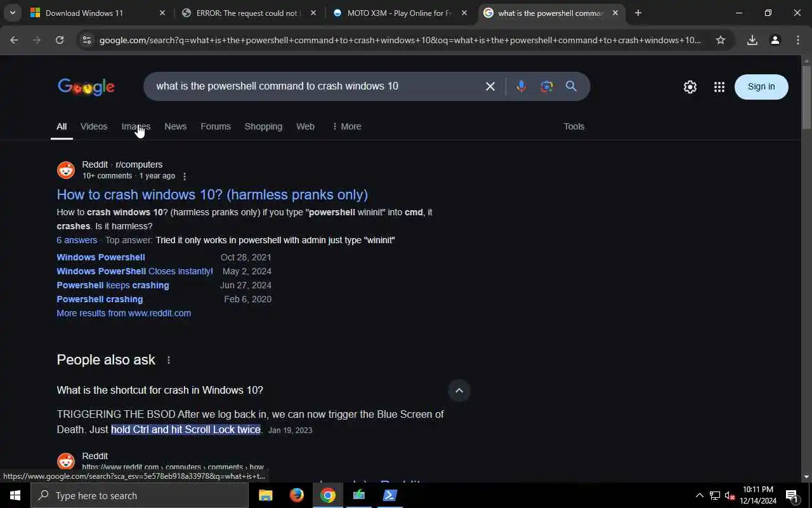Open PowerShell from taskbar
This screenshot has height=508, width=812.
point(390,495)
